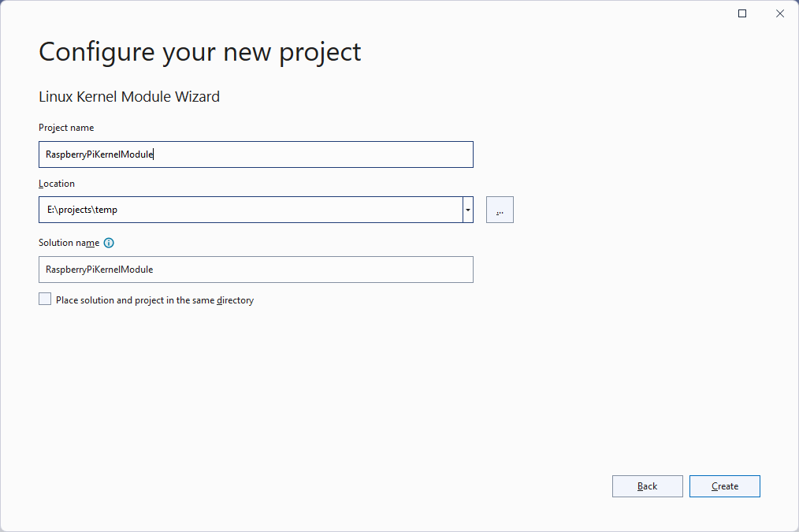This screenshot has height=532, width=799.
Task: Place caret after RaspberryPiKernelModule in Project name
Action: pyautogui.click(x=154, y=154)
